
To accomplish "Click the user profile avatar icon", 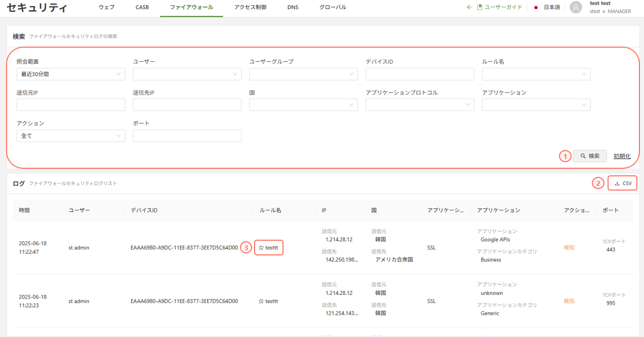I will pyautogui.click(x=576, y=8).
